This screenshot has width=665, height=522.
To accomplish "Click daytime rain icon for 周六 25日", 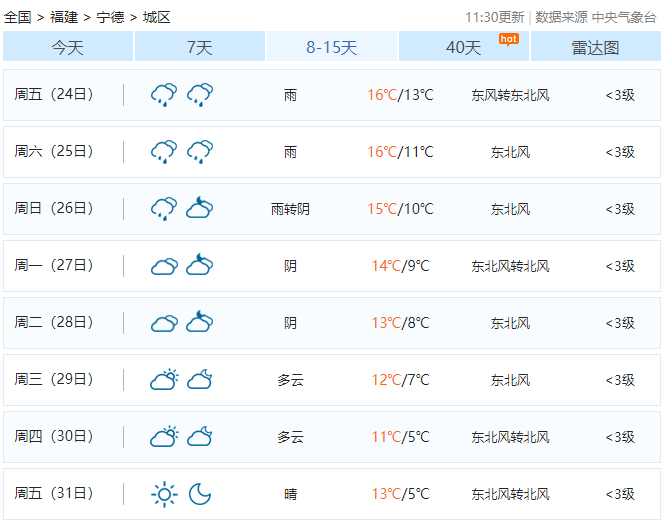I will [x=164, y=151].
